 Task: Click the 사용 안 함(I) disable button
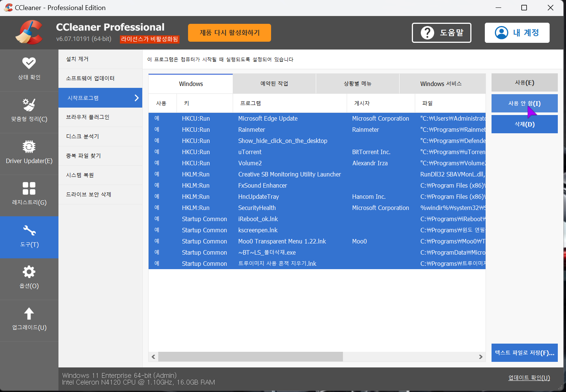coord(524,103)
